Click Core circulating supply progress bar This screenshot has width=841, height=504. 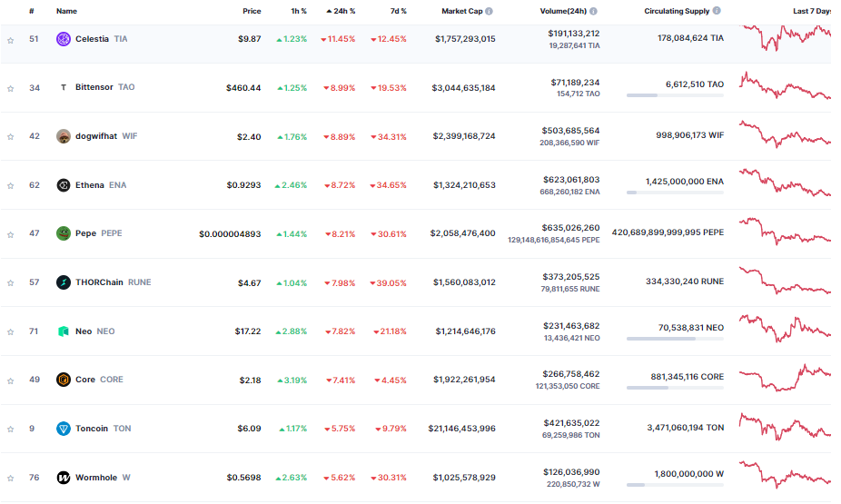pyautogui.click(x=676, y=388)
